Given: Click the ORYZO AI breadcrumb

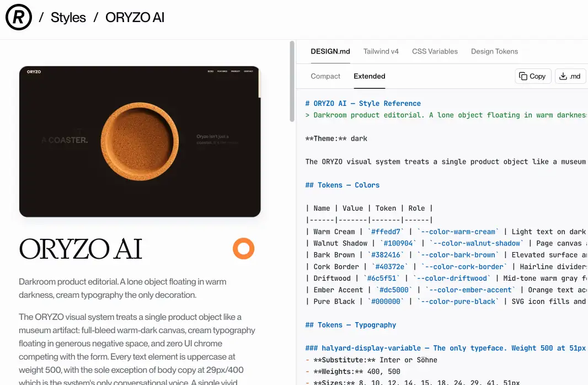Looking at the screenshot, I should (x=135, y=17).
